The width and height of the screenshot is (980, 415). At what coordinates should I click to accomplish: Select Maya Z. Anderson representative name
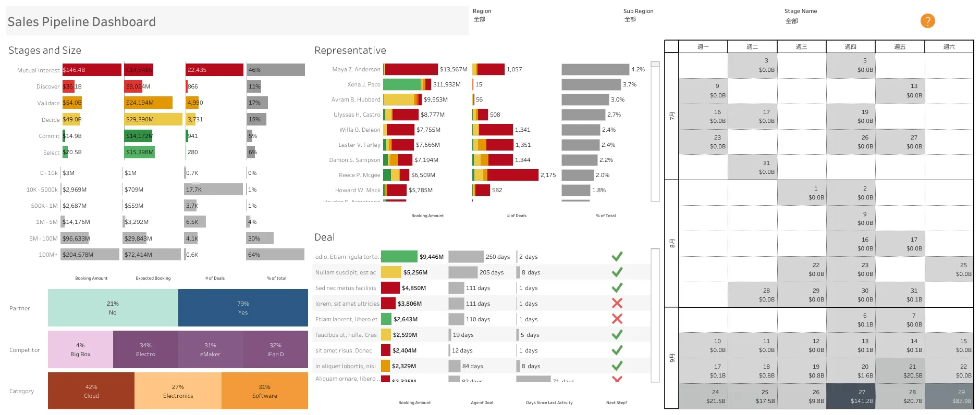(356, 69)
